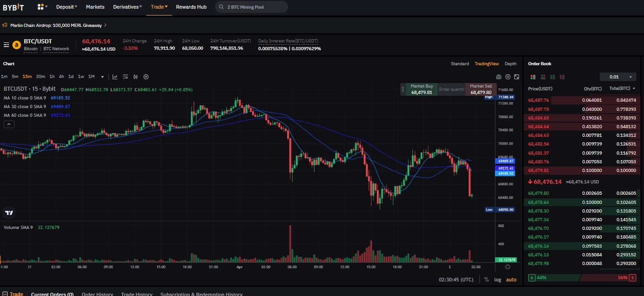Toggle percent scale on chart
The height and width of the screenshot is (296, 644).
pos(486,280)
